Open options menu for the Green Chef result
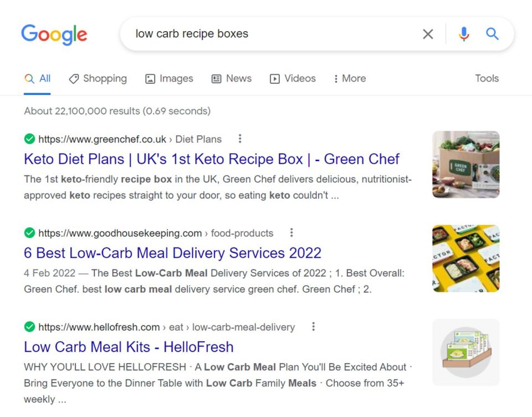 (x=240, y=139)
